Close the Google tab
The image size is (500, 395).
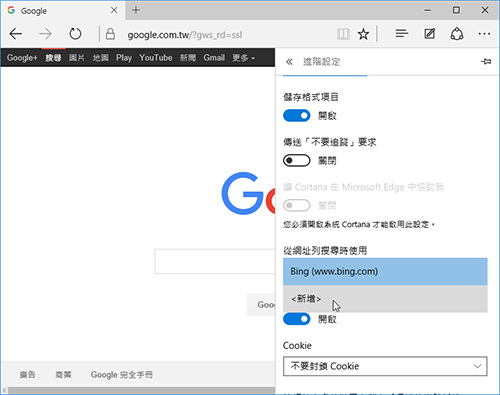pyautogui.click(x=114, y=10)
